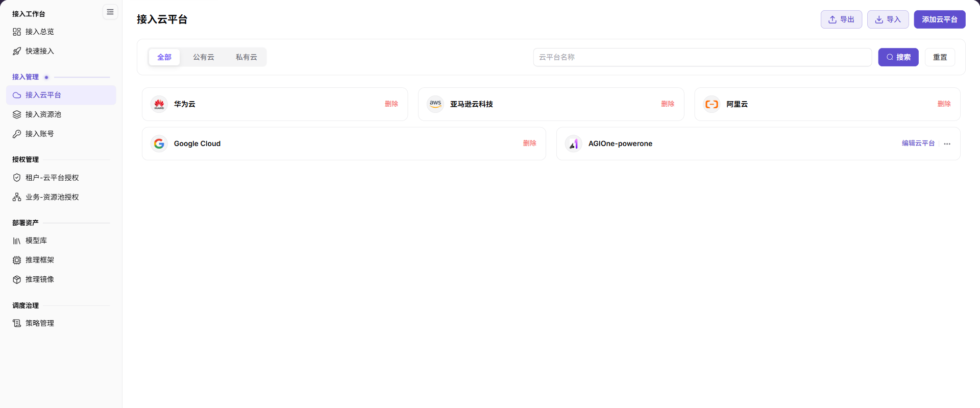Open 快速接入 in the sidebar
The width and height of the screenshot is (980, 408).
click(61, 51)
